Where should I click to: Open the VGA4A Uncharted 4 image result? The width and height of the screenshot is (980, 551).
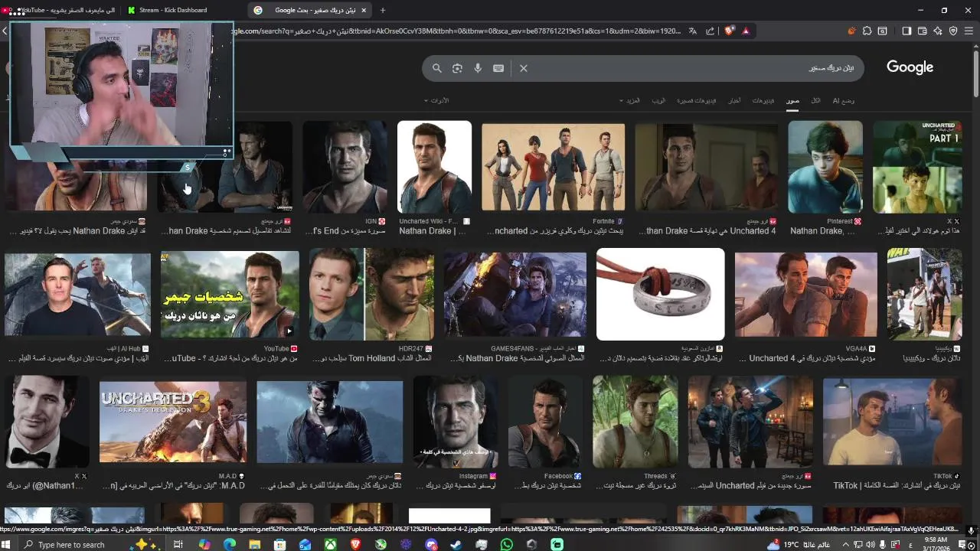coord(805,294)
